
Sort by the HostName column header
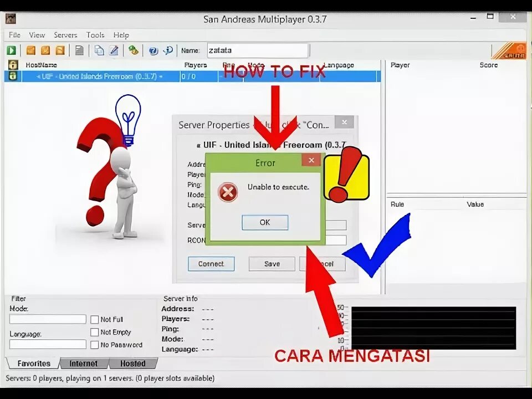(x=41, y=65)
